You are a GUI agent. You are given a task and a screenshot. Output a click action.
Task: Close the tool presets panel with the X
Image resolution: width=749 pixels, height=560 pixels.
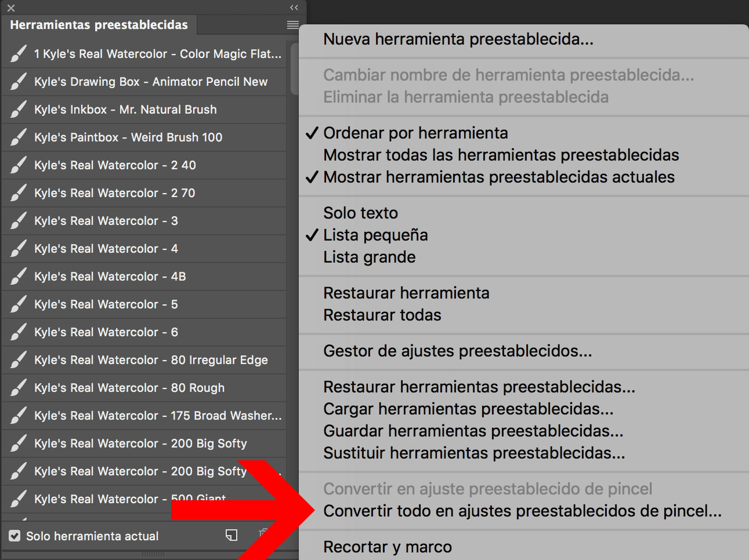pyautogui.click(x=11, y=8)
